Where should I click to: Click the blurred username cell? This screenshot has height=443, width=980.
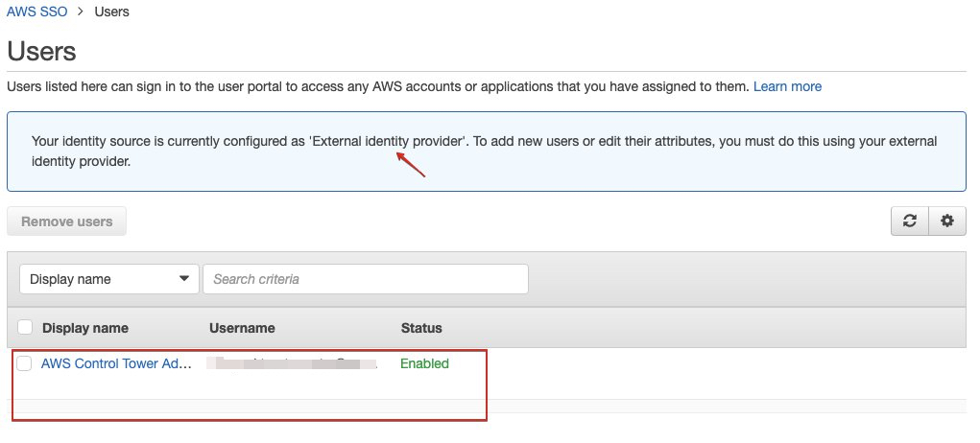[x=293, y=363]
